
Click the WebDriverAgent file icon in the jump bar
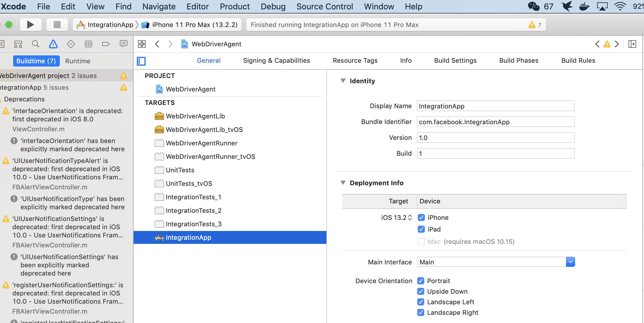pyautogui.click(x=184, y=44)
